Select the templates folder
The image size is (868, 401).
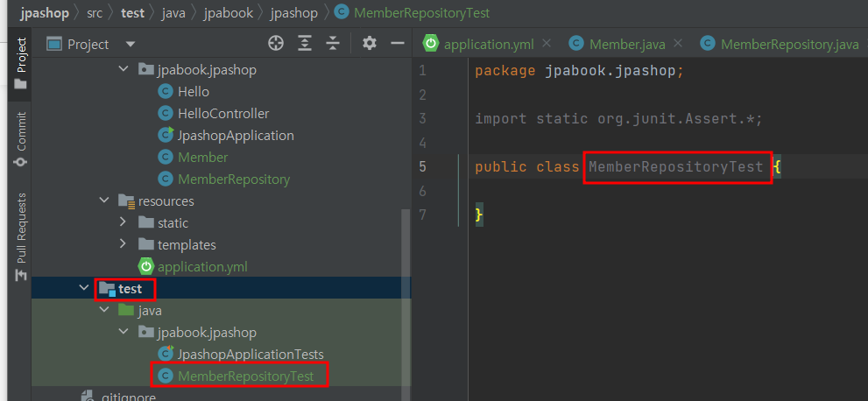(187, 245)
